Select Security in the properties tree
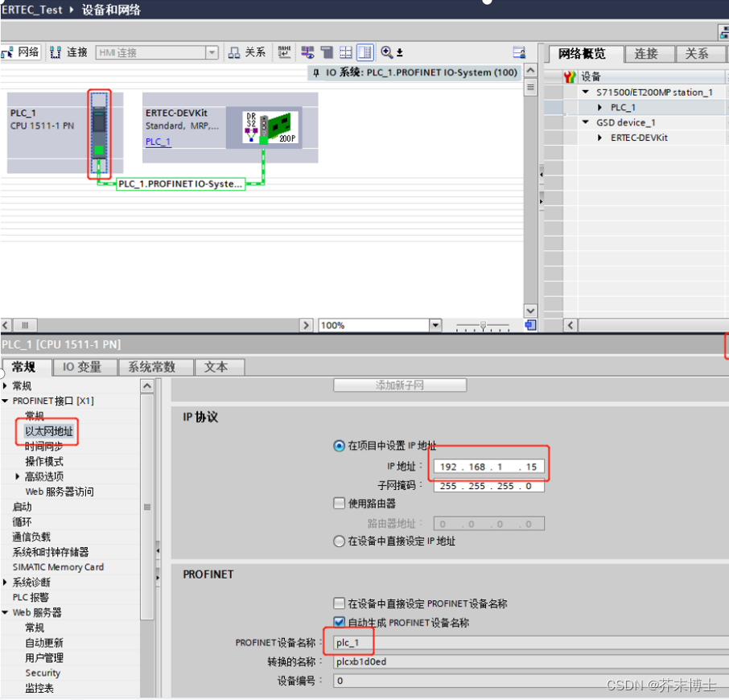 click(43, 673)
